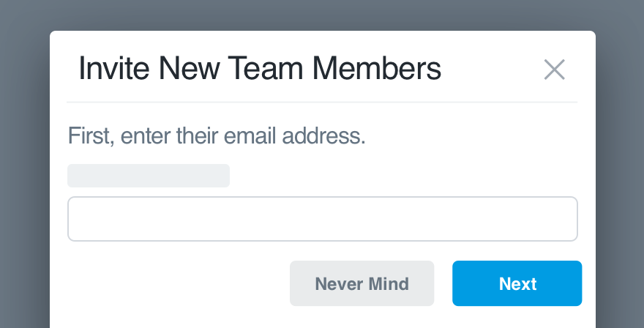Place cursor in the empty email text box
The height and width of the screenshot is (328, 644).
(x=323, y=219)
